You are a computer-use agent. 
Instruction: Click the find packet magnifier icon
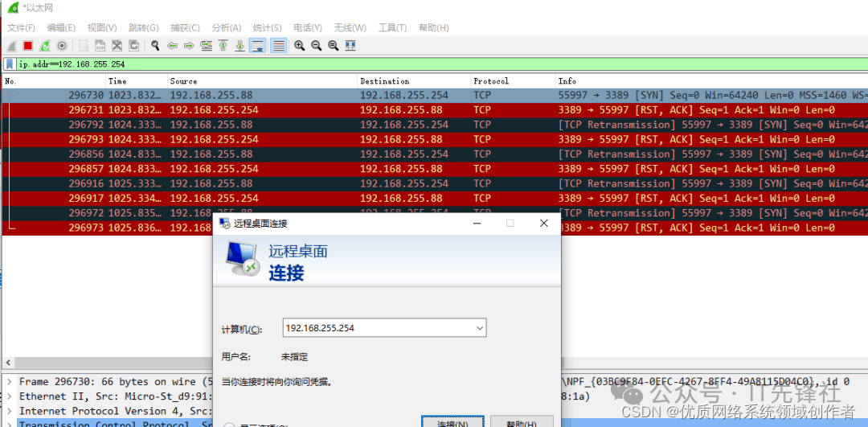[155, 46]
